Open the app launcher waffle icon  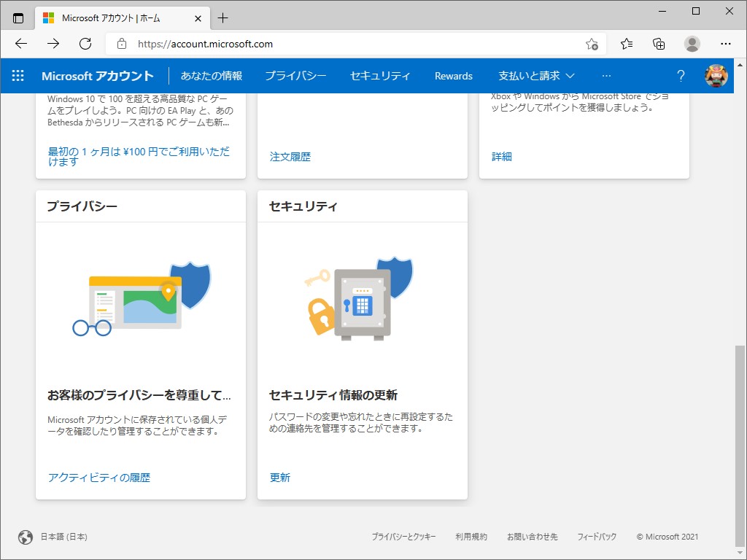click(x=18, y=75)
